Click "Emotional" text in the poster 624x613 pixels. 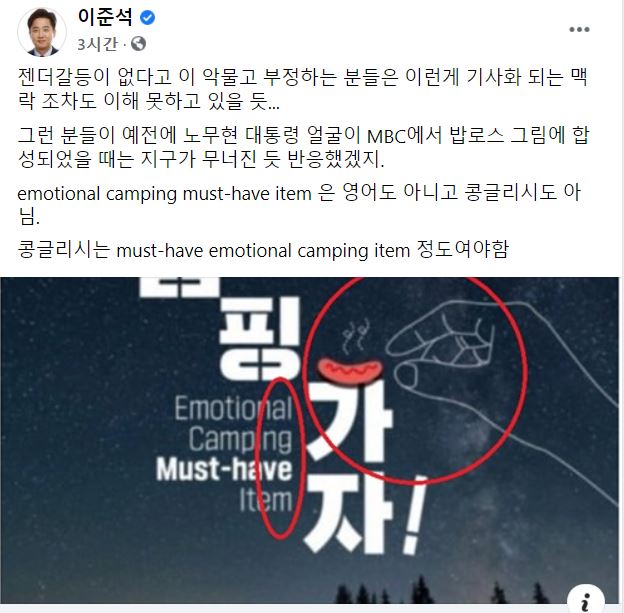(x=234, y=408)
